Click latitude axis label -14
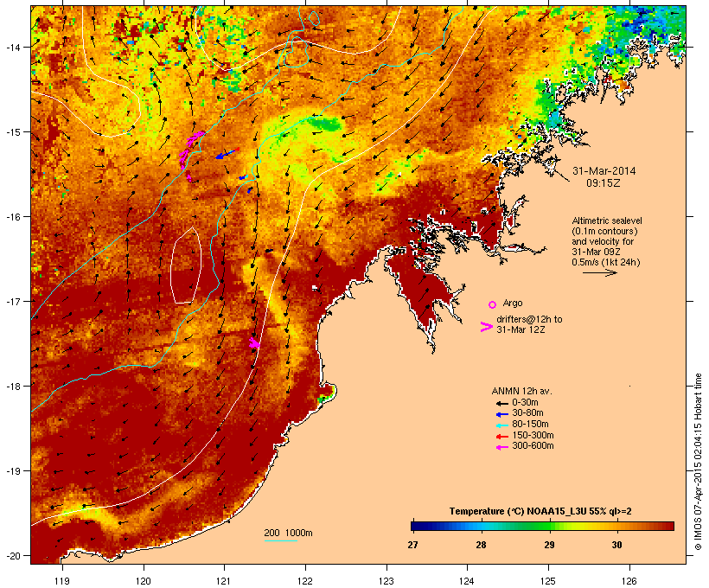709x588 pixels. (12, 47)
